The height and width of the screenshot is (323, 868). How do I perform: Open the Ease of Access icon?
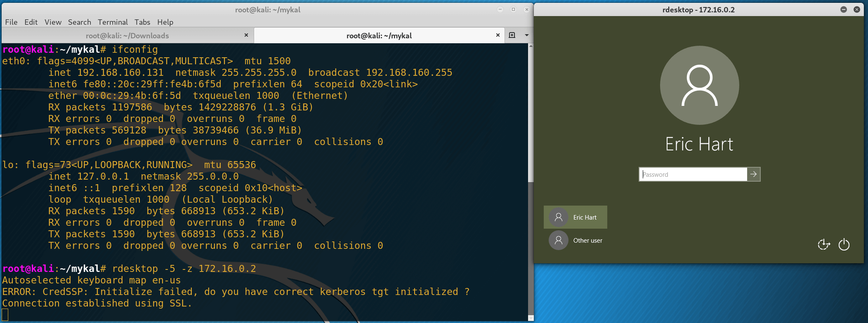tap(823, 245)
